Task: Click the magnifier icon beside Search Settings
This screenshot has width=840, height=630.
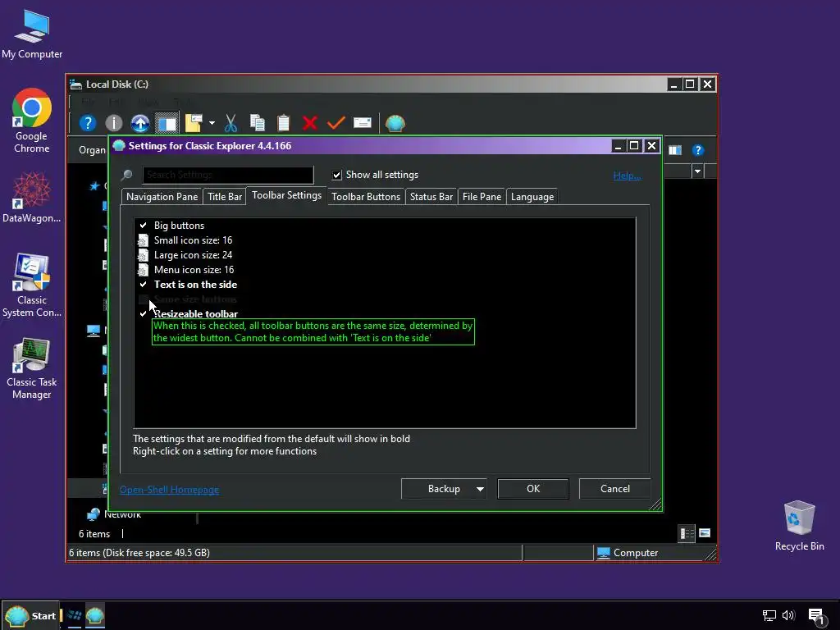Action: pyautogui.click(x=127, y=175)
